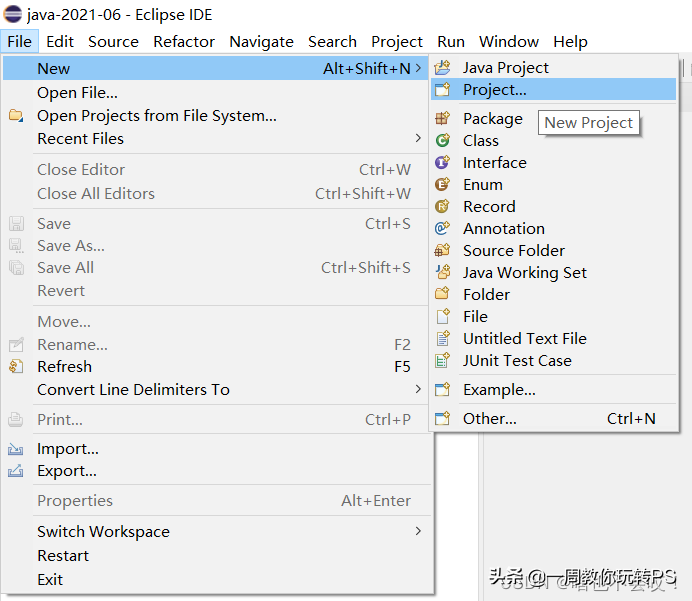Screen dimensions: 692x601
Task: Select Package label in submenu
Action: 493,118
